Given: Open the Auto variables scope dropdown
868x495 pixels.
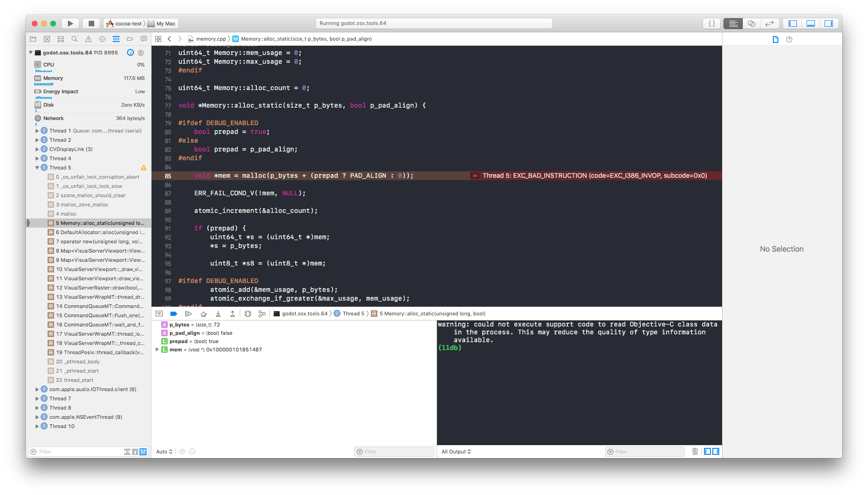Looking at the screenshot, I should pos(164,452).
